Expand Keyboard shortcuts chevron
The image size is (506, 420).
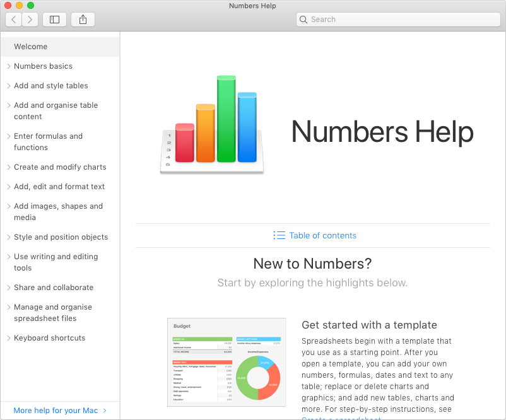coord(9,339)
